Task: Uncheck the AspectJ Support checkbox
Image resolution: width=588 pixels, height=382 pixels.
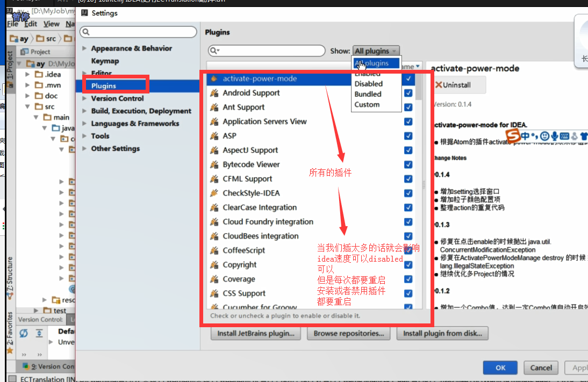Action: pyautogui.click(x=408, y=150)
